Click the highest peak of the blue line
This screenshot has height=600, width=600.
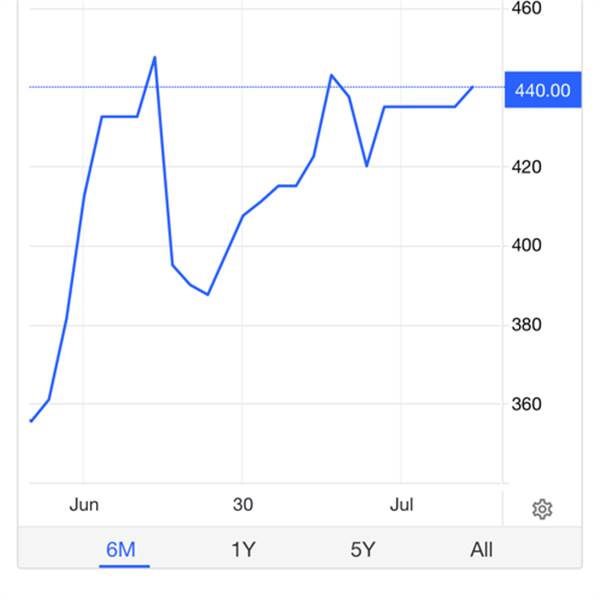(155, 57)
